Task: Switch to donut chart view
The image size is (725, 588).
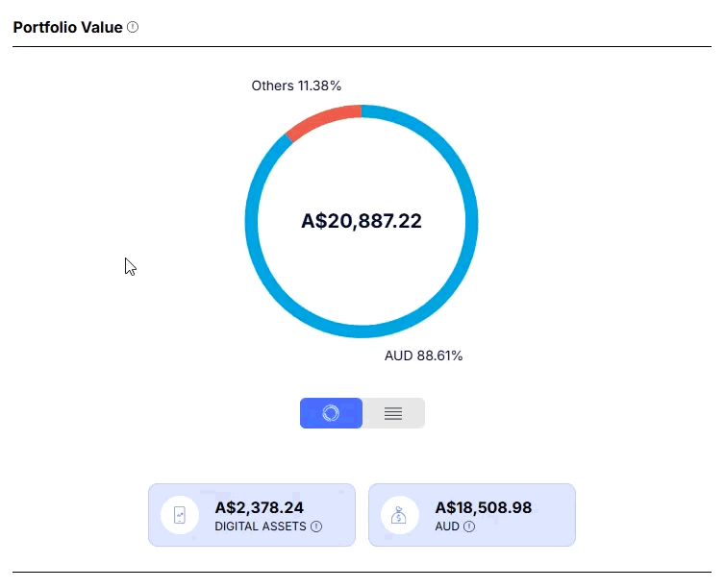Action: (331, 413)
